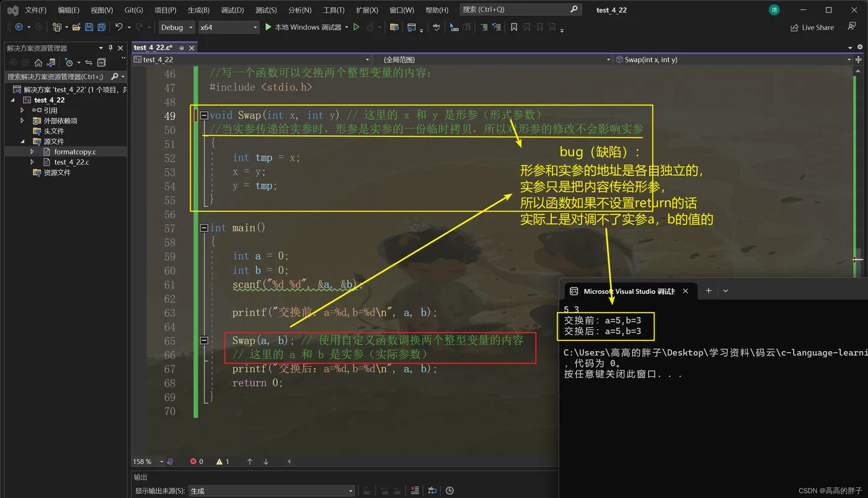
Task: Toggle the bookmark icon in the toolbar
Action: click(x=514, y=27)
